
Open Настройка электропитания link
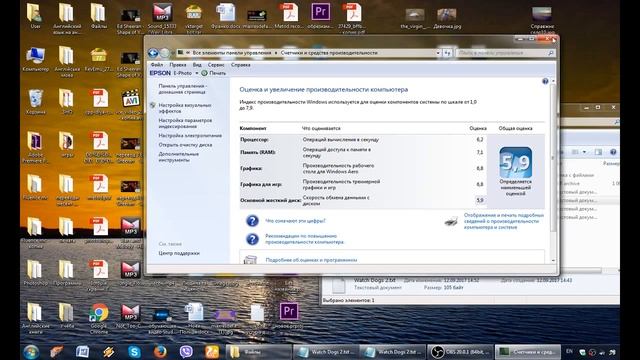[190, 136]
